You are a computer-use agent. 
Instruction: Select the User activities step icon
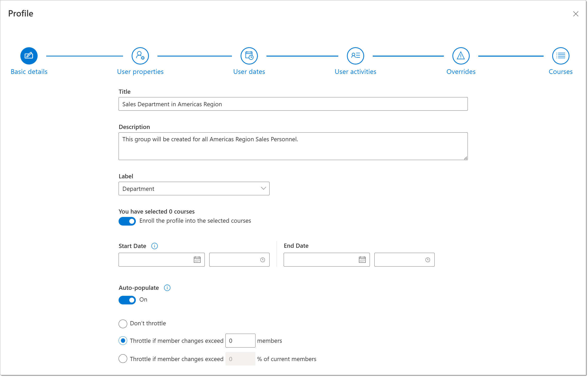[x=355, y=56]
